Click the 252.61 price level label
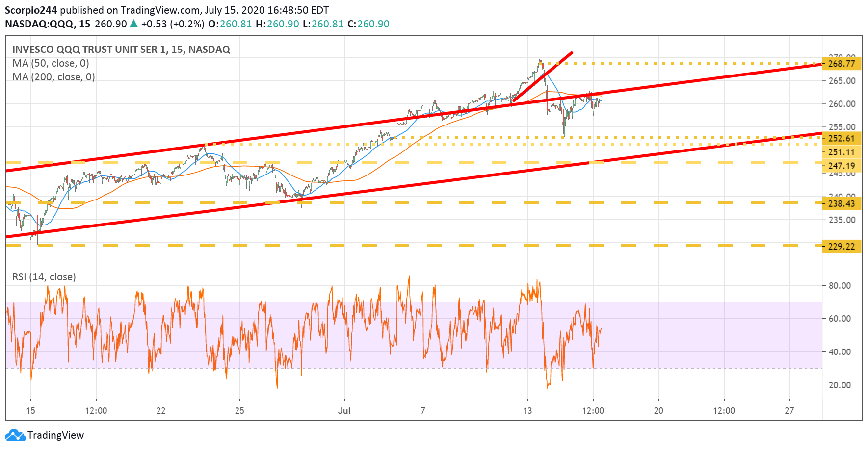 842,138
